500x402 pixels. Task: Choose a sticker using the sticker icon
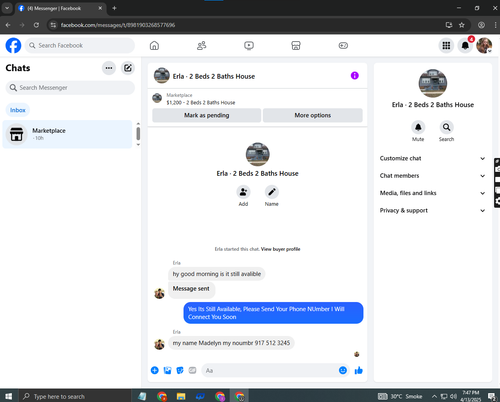tap(180, 370)
